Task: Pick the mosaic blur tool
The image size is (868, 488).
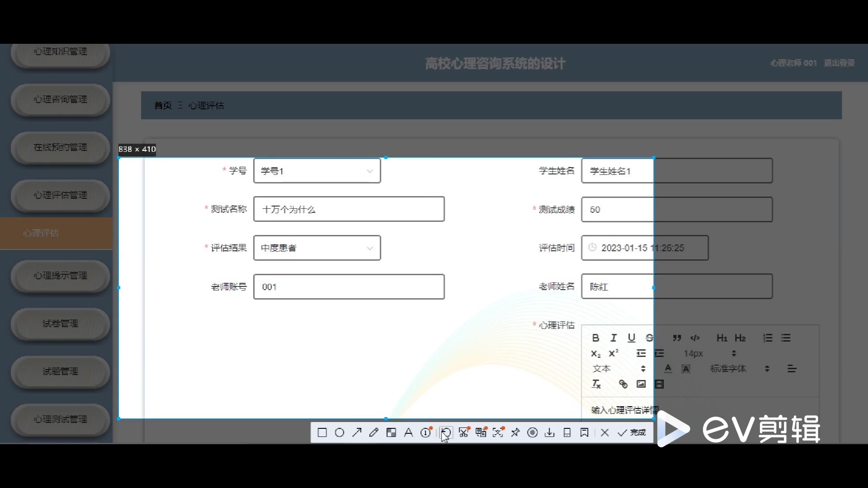Action: point(391,433)
